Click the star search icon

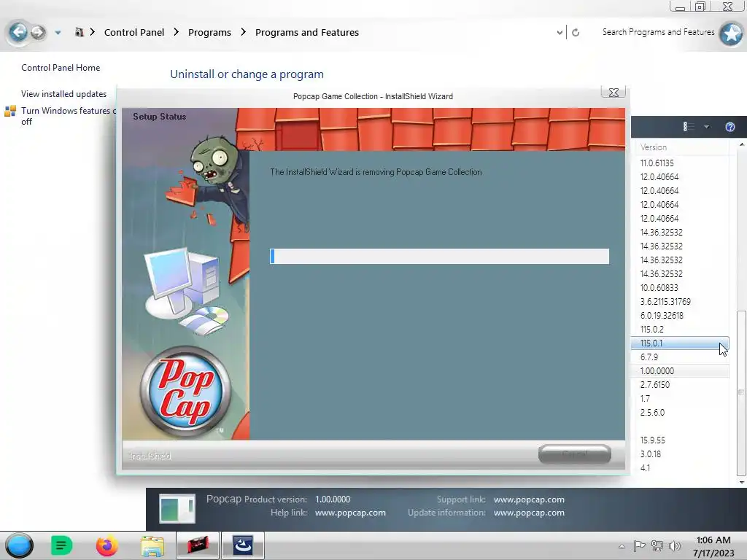point(731,34)
